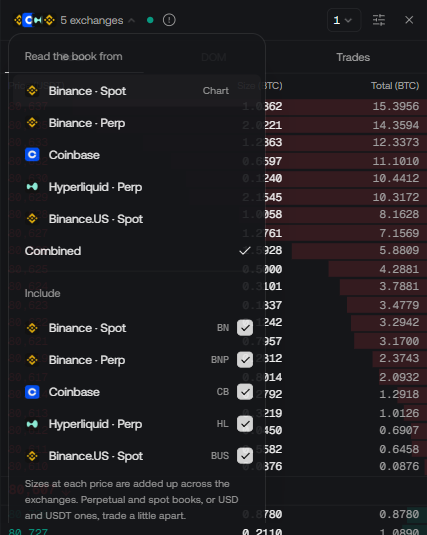The width and height of the screenshot is (427, 535).
Task: Close the order book panel
Action: point(409,20)
